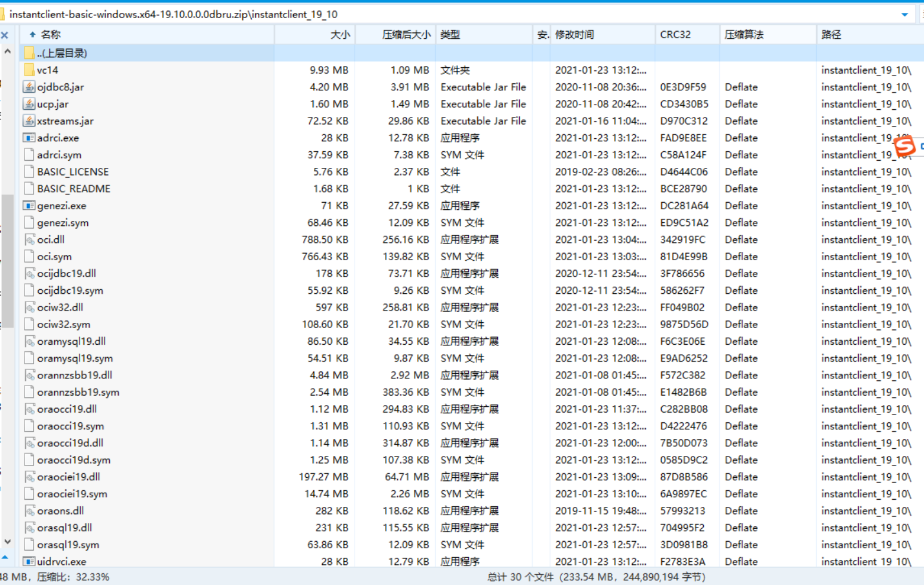Select the ocijdbc19.sym file name
Viewport: 924px width, 585px height.
pyautogui.click(x=70, y=291)
